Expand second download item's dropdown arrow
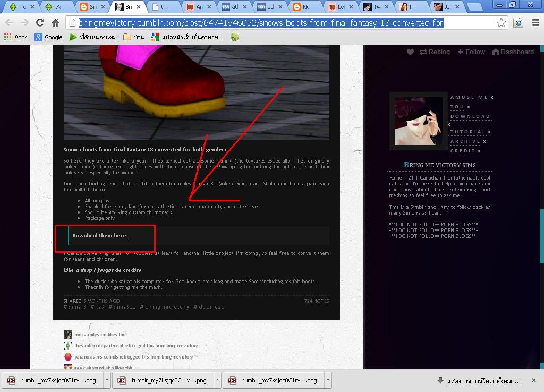This screenshot has width=544, height=392. tap(217, 380)
